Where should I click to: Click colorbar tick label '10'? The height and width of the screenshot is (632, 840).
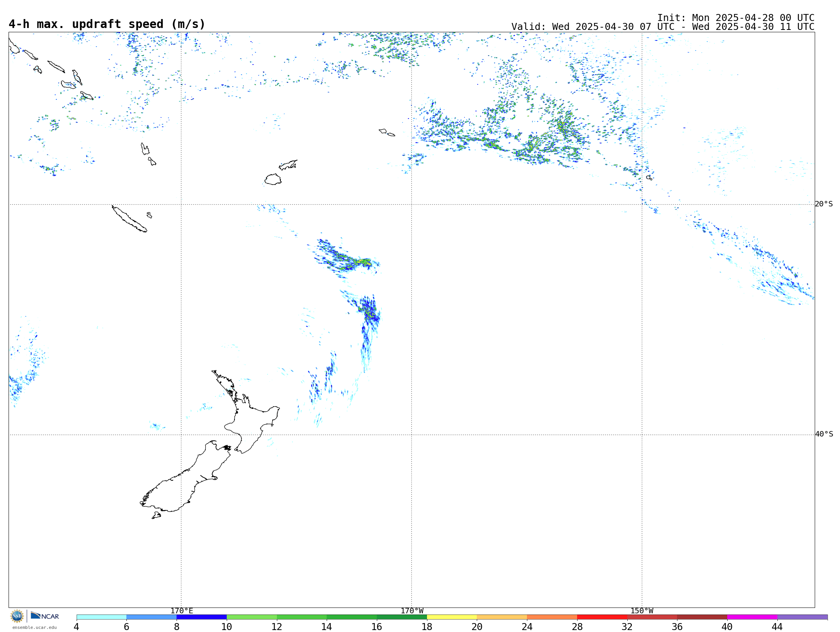(x=227, y=627)
